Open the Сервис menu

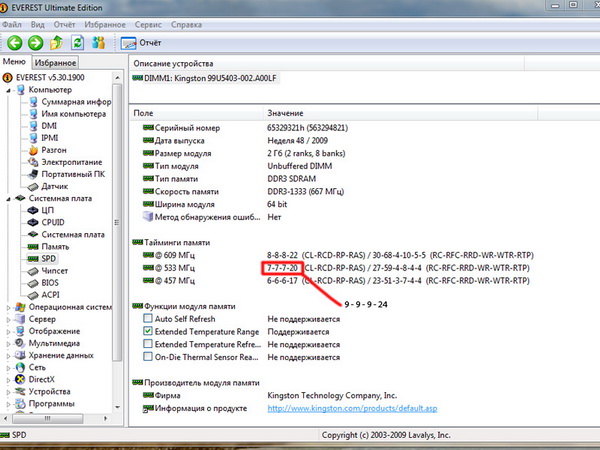point(148,24)
